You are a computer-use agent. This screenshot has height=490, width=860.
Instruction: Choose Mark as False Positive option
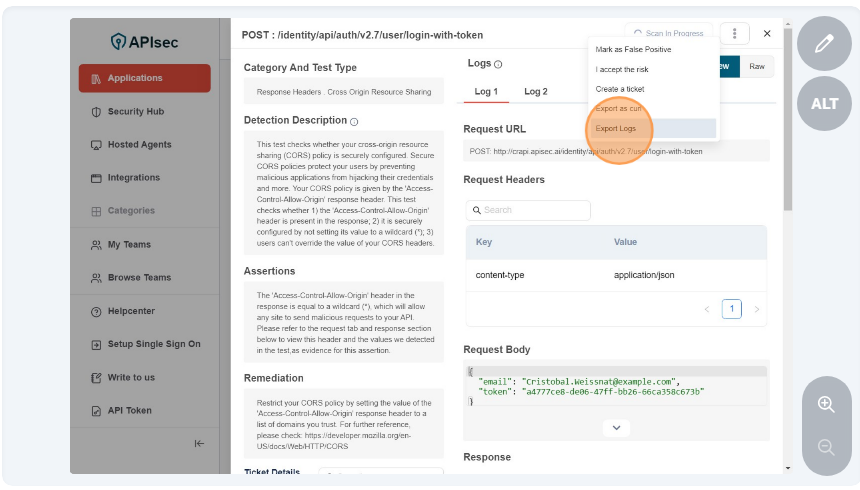tap(633, 50)
